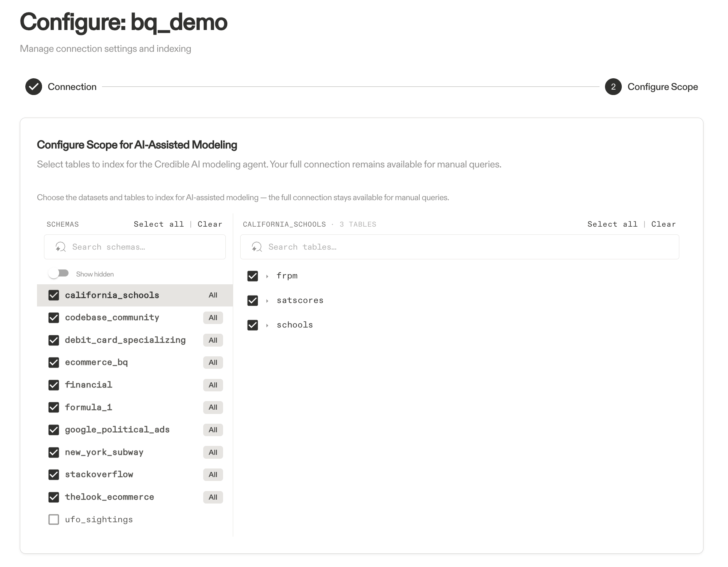Select the thelook_ecommerce schema name
This screenshot has height=567, width=728.
[109, 497]
